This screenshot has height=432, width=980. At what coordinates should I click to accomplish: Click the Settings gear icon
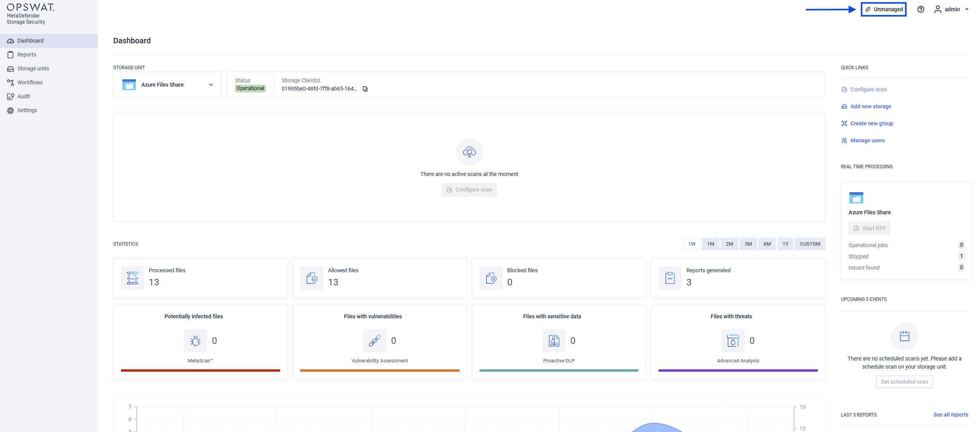point(10,110)
